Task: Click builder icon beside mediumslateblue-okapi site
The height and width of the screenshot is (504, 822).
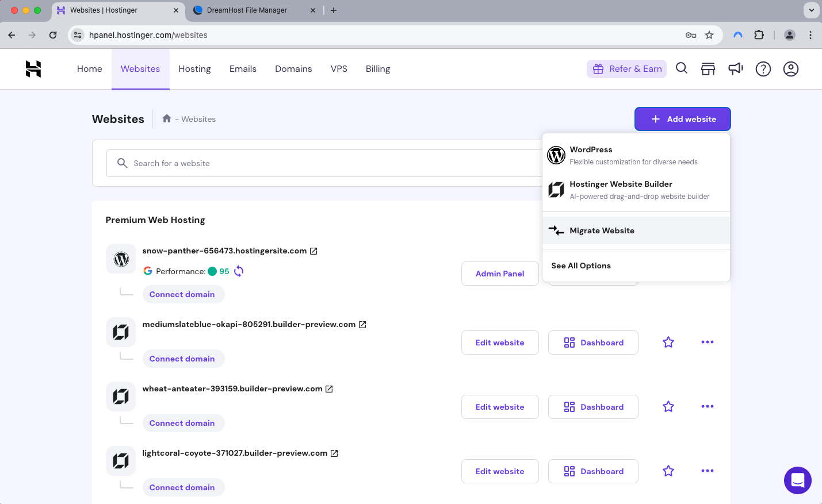Action: tap(121, 332)
